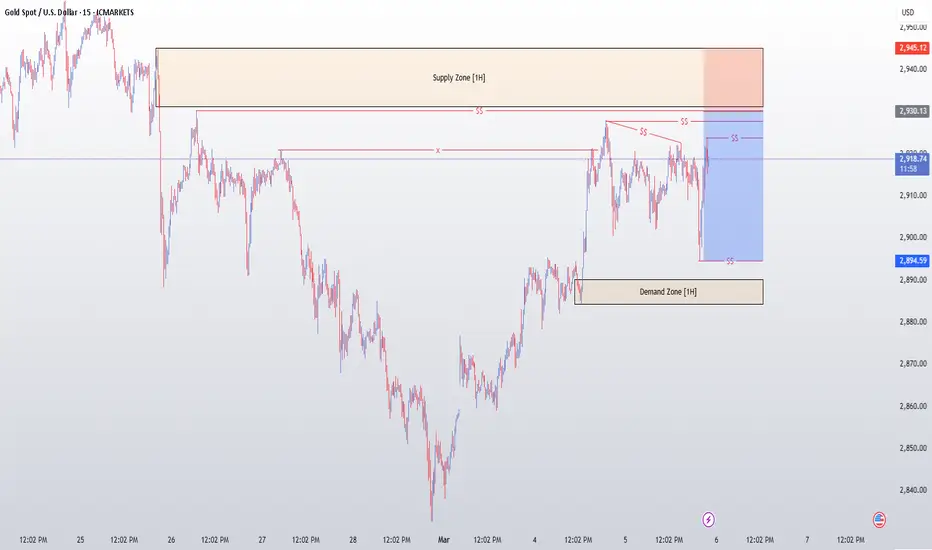The height and width of the screenshot is (550, 932).
Task: Click the 2,900.00 price axis label
Action: tap(913, 237)
